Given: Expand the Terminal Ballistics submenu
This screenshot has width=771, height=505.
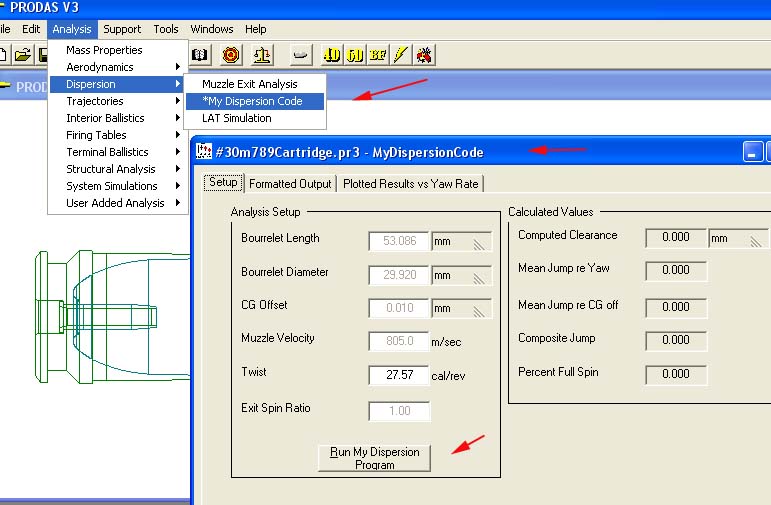Looking at the screenshot, I should (118, 152).
